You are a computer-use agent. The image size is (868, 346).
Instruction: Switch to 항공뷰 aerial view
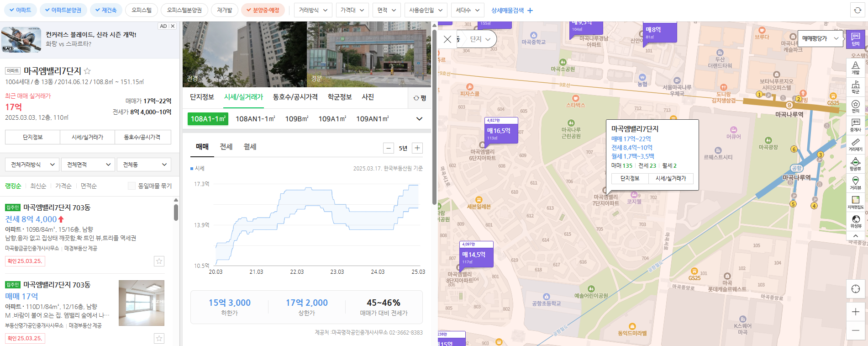point(855,164)
